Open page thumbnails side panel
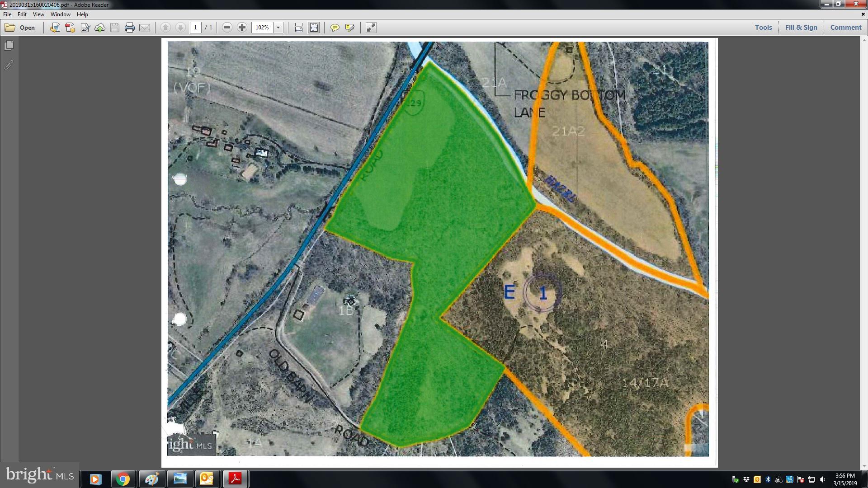This screenshot has width=868, height=488. [9, 46]
